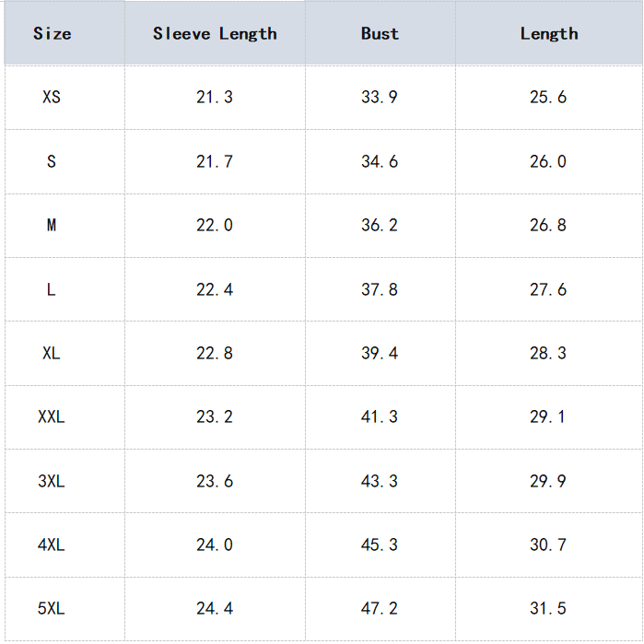Select the L size cell
Image resolution: width=644 pixels, height=644 pixels.
coord(52,289)
